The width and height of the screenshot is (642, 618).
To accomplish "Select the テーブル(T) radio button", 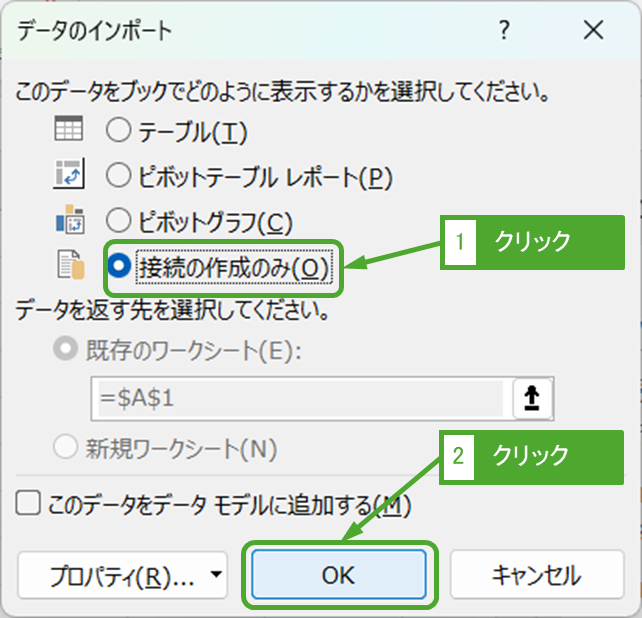I will coord(119,130).
